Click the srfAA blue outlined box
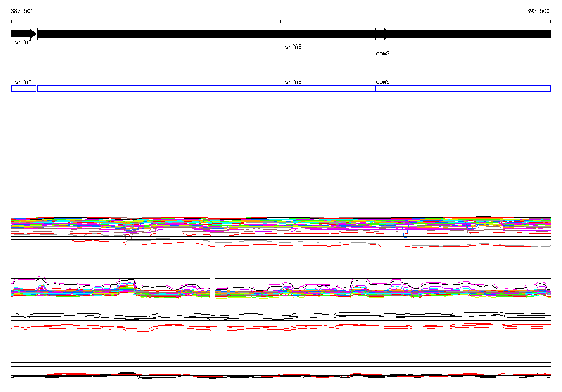This screenshot has width=562, height=392. [24, 88]
